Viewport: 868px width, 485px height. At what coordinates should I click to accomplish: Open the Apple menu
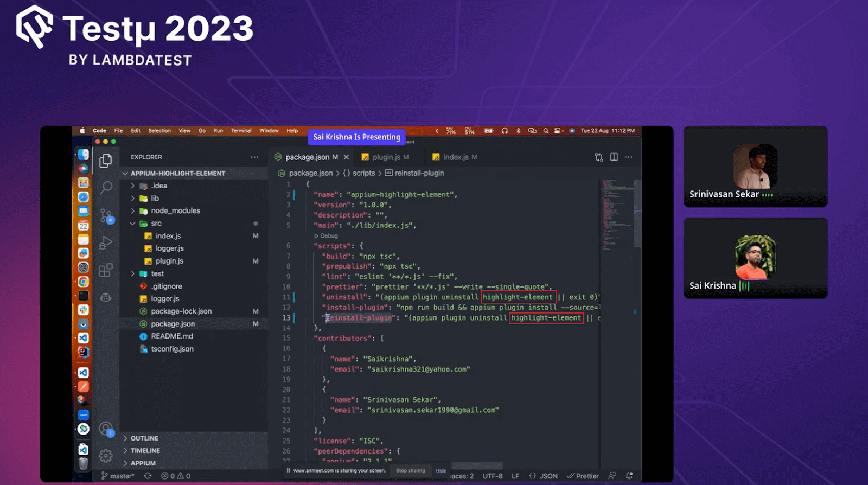[x=82, y=131]
